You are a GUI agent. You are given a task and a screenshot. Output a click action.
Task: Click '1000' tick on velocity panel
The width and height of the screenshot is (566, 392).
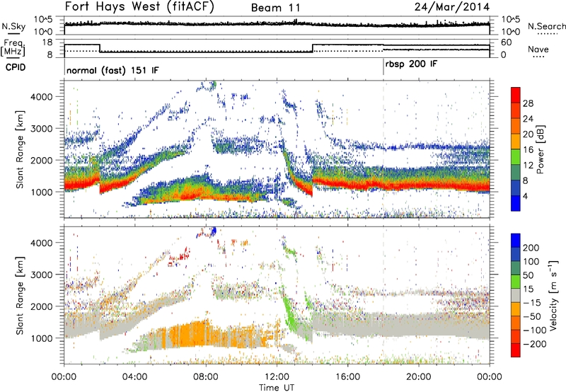(42, 338)
